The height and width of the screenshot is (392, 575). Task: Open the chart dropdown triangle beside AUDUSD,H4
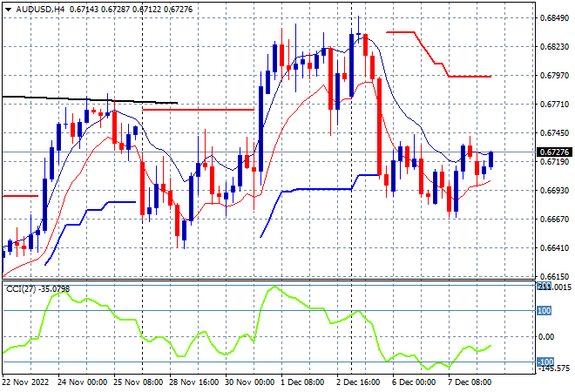[x=8, y=10]
